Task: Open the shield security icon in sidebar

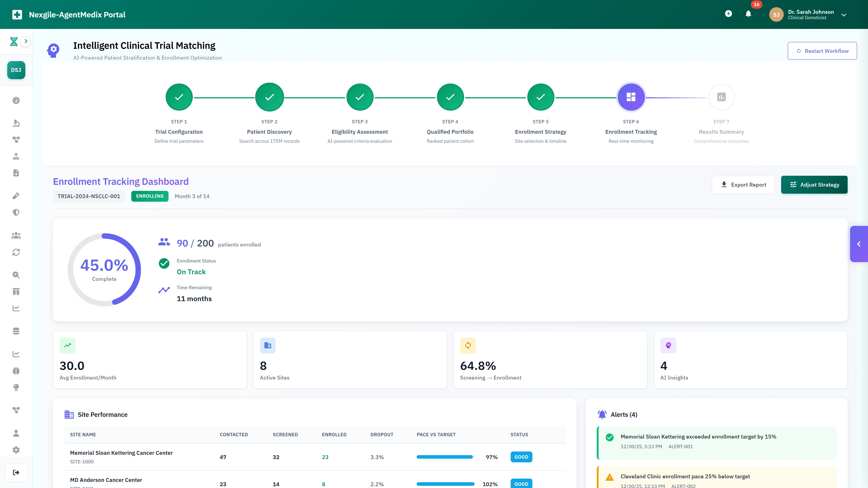Action: tap(16, 212)
